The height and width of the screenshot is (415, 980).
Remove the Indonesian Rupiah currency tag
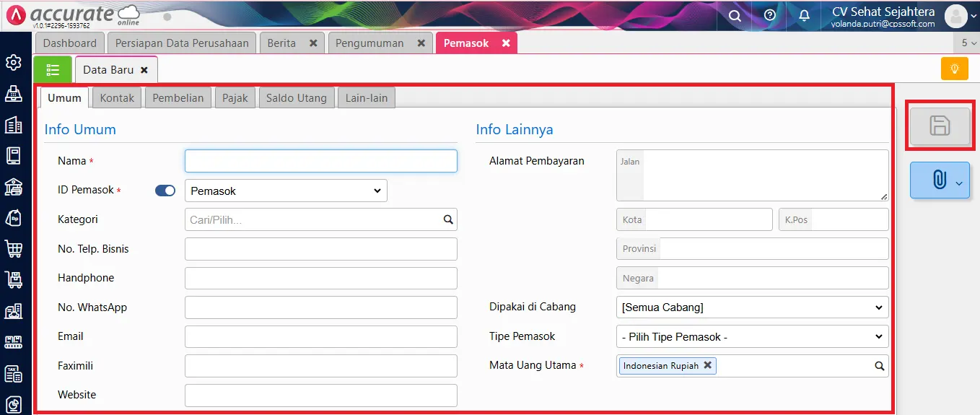(x=708, y=365)
